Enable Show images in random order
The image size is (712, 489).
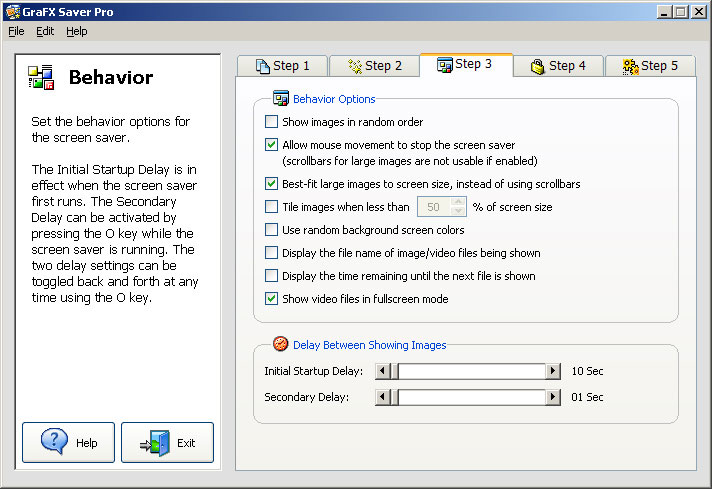tap(272, 122)
